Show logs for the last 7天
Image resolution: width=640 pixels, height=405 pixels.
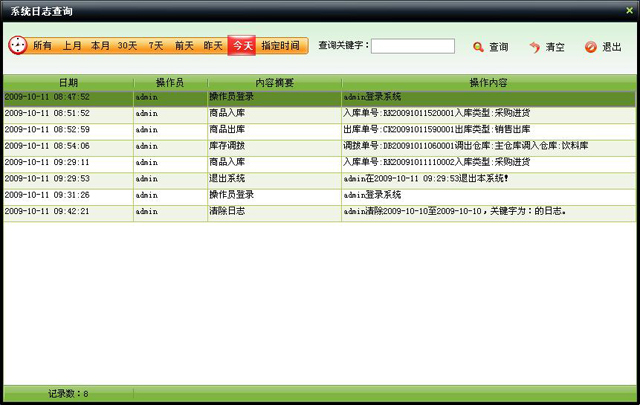pyautogui.click(x=156, y=46)
